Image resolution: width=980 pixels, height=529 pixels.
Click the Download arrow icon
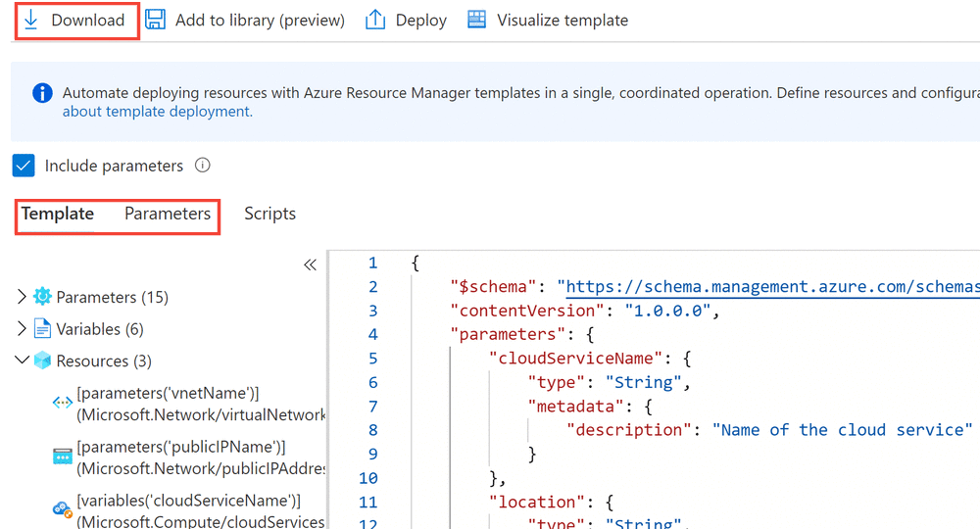pyautogui.click(x=30, y=20)
